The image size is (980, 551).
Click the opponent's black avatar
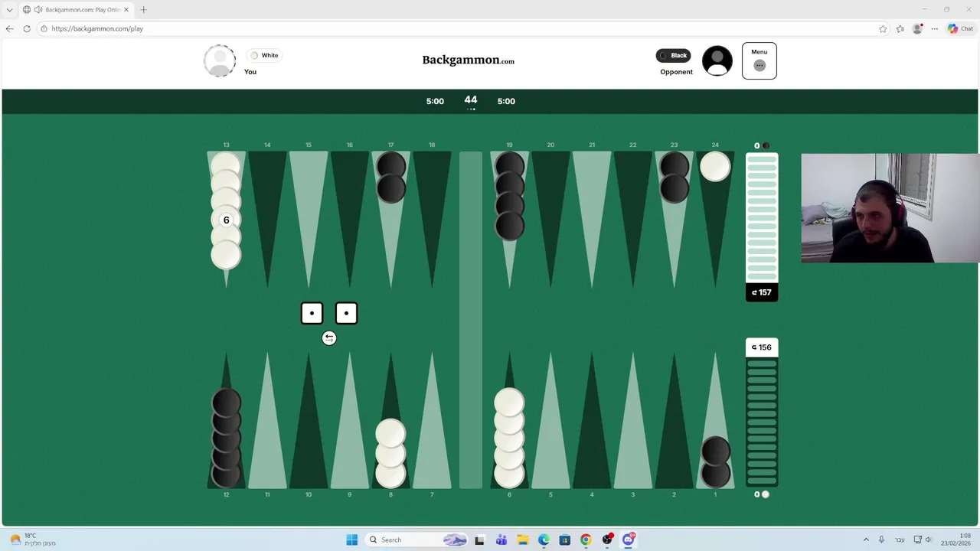pyautogui.click(x=717, y=61)
